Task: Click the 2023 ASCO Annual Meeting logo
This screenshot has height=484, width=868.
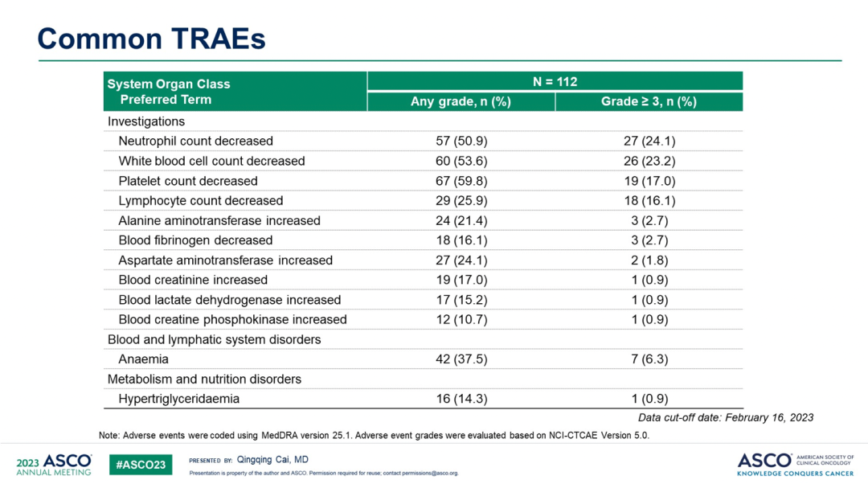Action: click(x=53, y=464)
